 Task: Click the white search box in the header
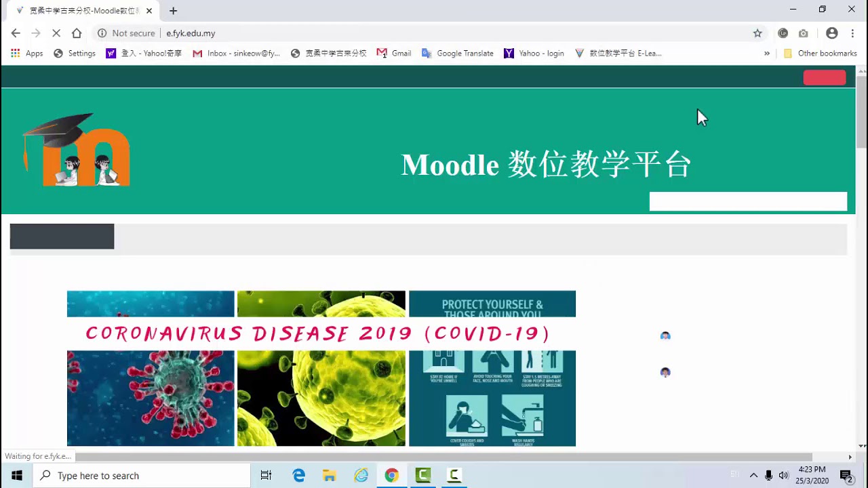[748, 201]
